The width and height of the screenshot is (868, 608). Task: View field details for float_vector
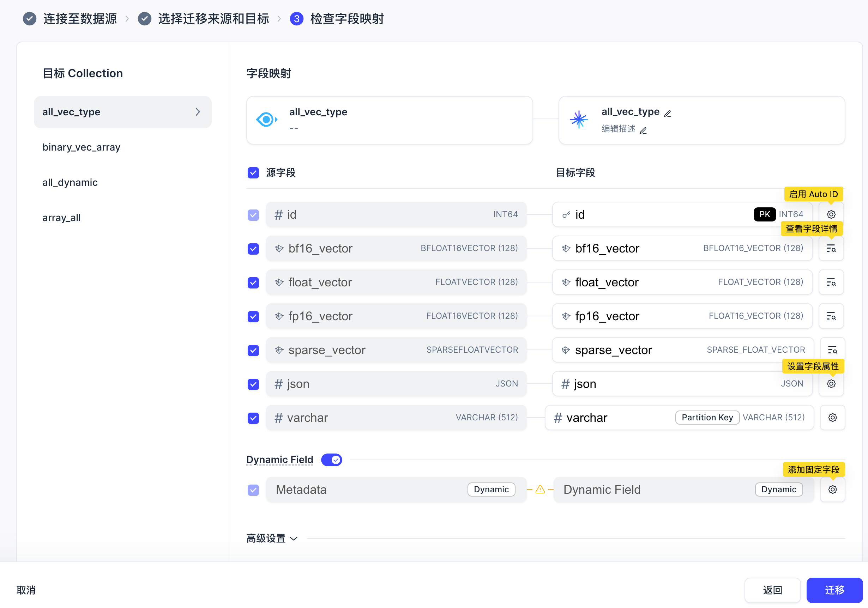[831, 282]
